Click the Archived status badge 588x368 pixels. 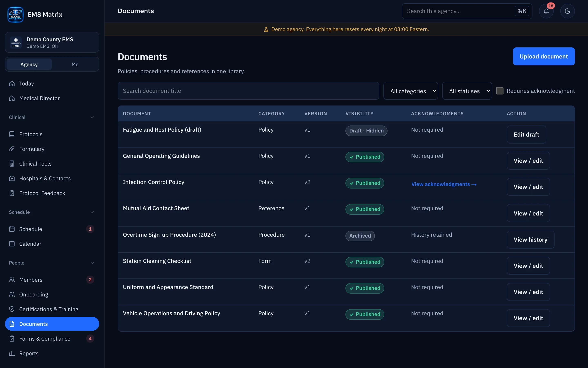[x=360, y=236]
